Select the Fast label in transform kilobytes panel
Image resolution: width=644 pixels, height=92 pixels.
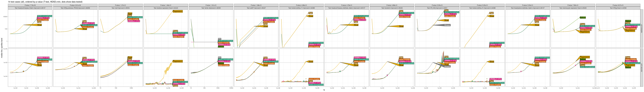(x=401, y=11)
